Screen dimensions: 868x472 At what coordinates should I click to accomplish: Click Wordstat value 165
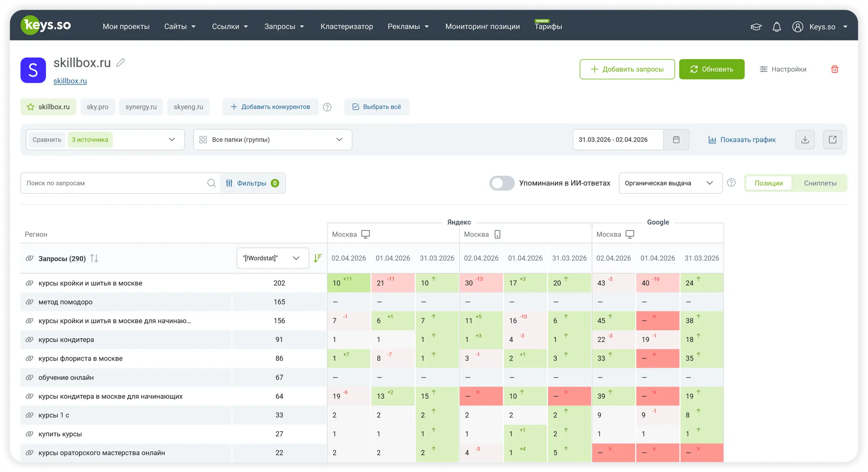(279, 302)
